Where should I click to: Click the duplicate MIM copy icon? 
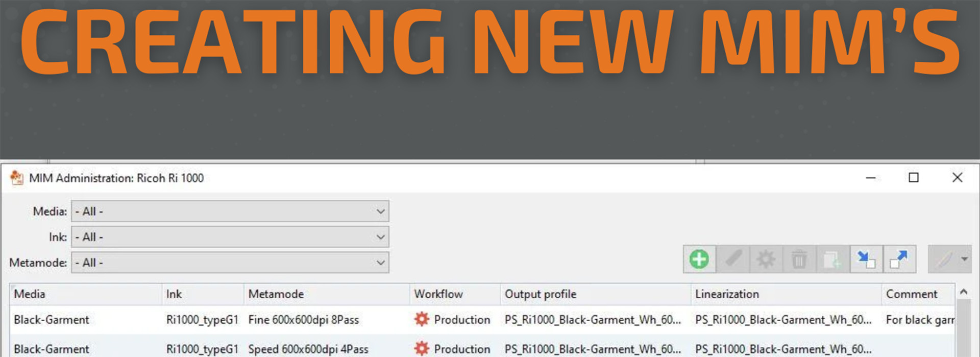(832, 259)
